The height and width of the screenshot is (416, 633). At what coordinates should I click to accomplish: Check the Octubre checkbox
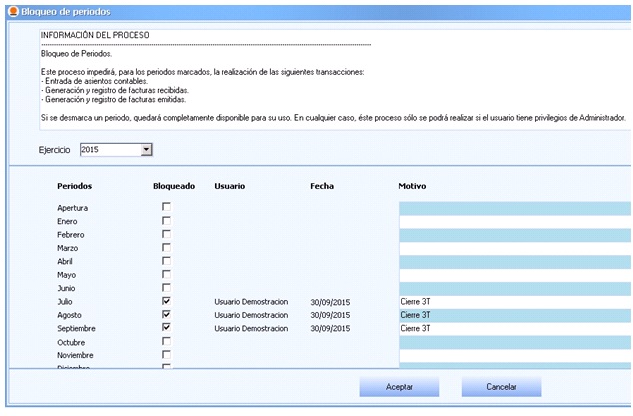point(166,341)
